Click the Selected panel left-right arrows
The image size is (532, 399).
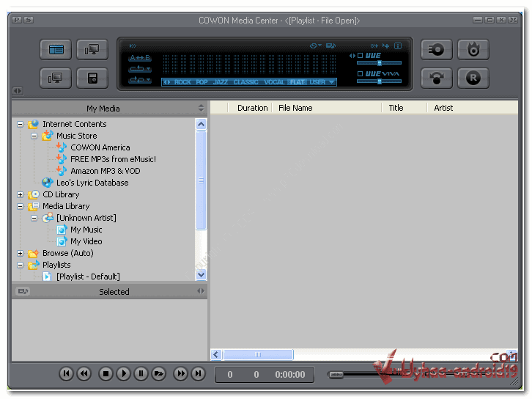point(201,291)
